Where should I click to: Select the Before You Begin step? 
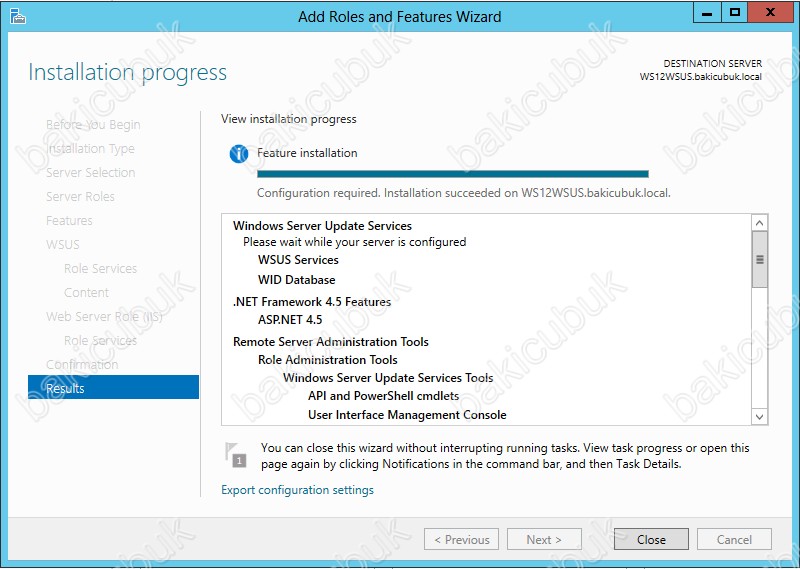93,125
